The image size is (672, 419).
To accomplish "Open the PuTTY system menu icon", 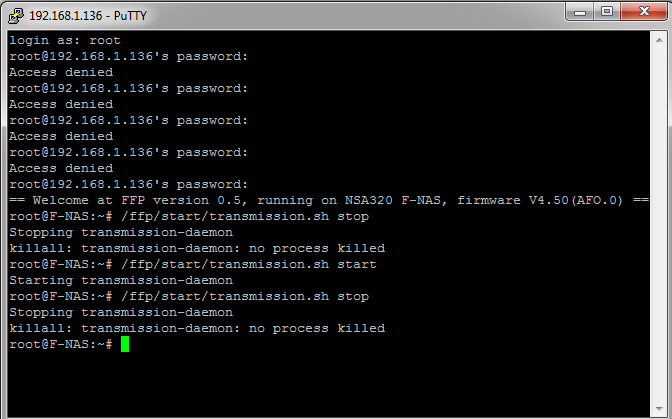I will (16, 16).
